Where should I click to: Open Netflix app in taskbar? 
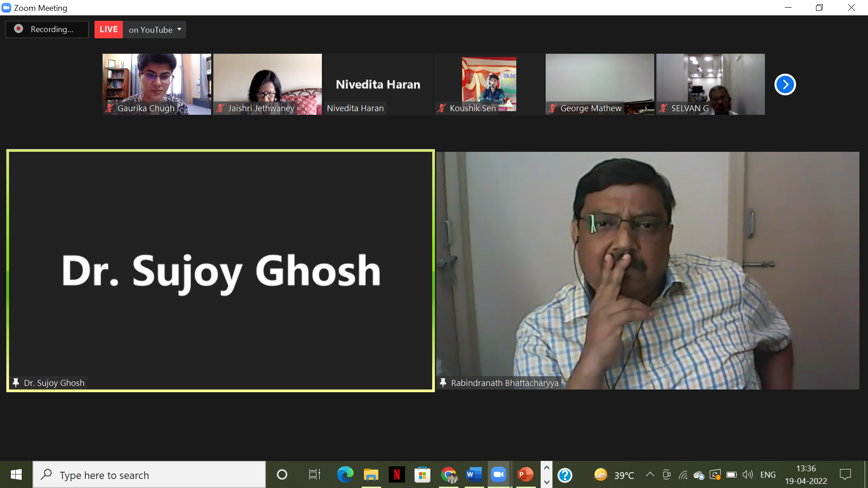pyautogui.click(x=396, y=474)
